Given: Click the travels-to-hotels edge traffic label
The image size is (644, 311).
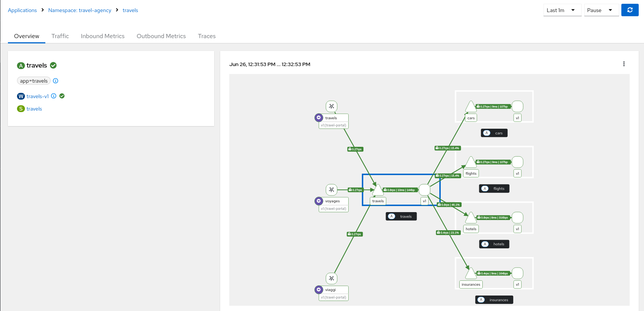Looking at the screenshot, I should [x=449, y=205].
